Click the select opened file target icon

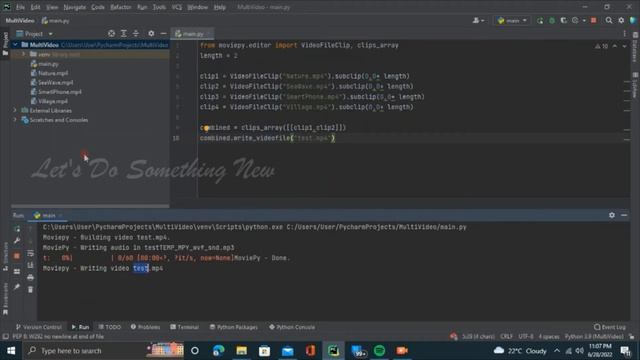[x=111, y=33]
